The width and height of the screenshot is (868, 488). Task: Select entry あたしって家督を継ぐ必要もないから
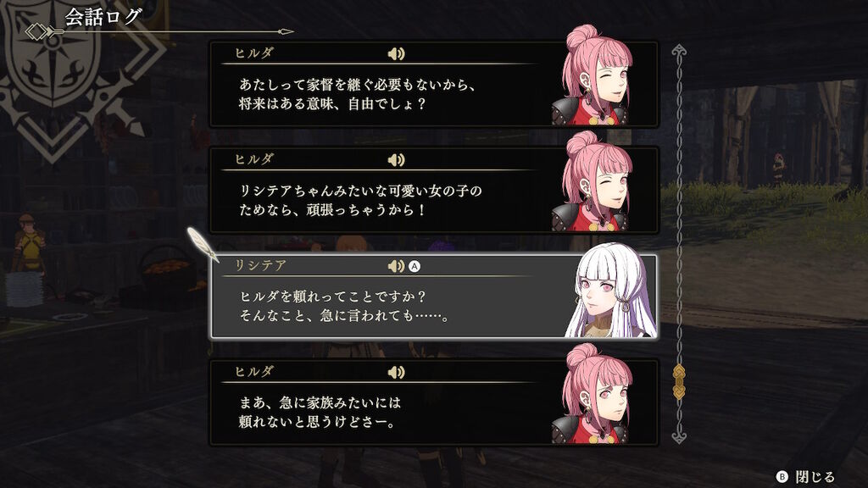433,84
